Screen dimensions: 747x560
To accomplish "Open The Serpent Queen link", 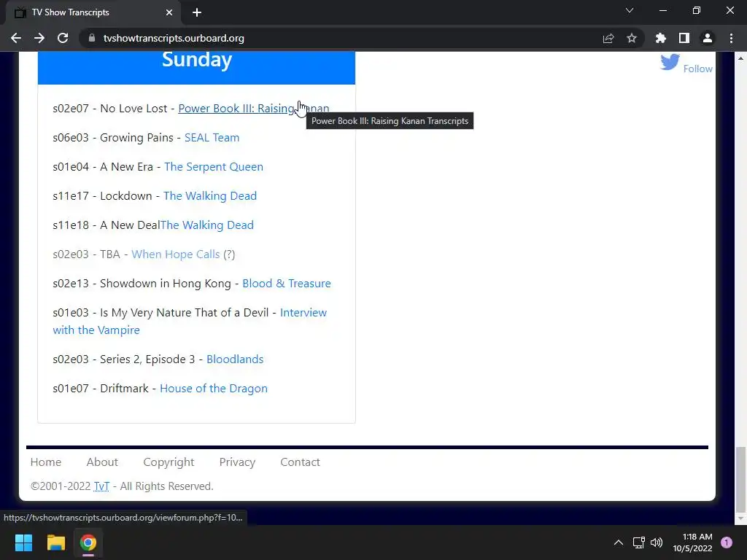I will [214, 167].
